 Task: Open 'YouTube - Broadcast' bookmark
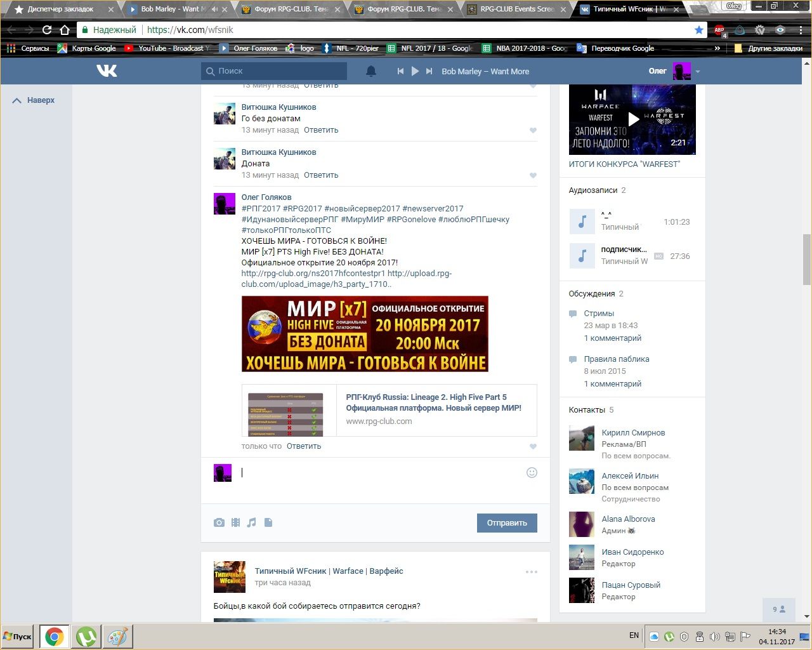[x=167, y=48]
